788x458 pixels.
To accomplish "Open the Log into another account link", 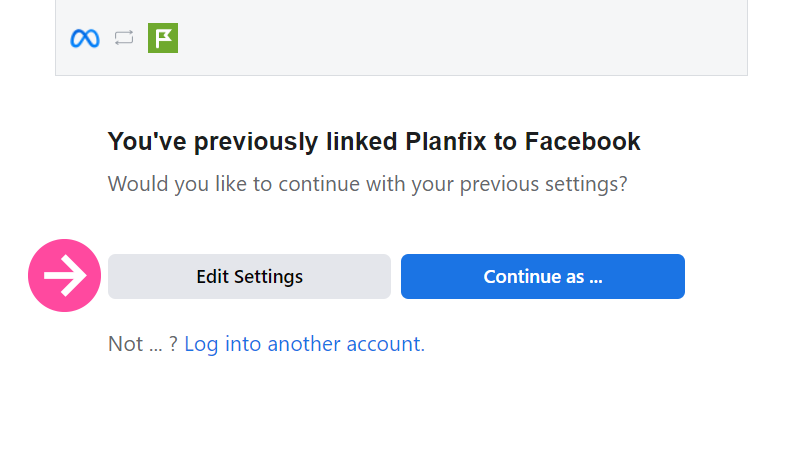I will coord(304,344).
